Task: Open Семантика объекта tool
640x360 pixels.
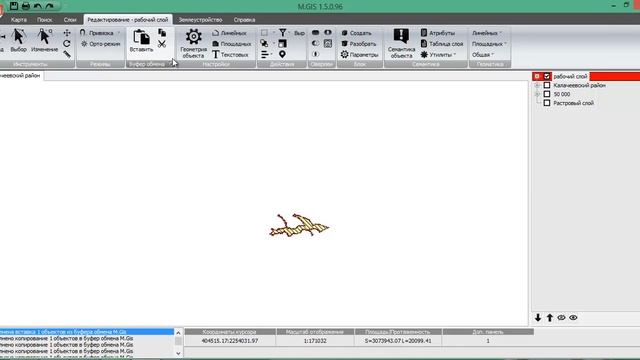Action: pyautogui.click(x=401, y=43)
